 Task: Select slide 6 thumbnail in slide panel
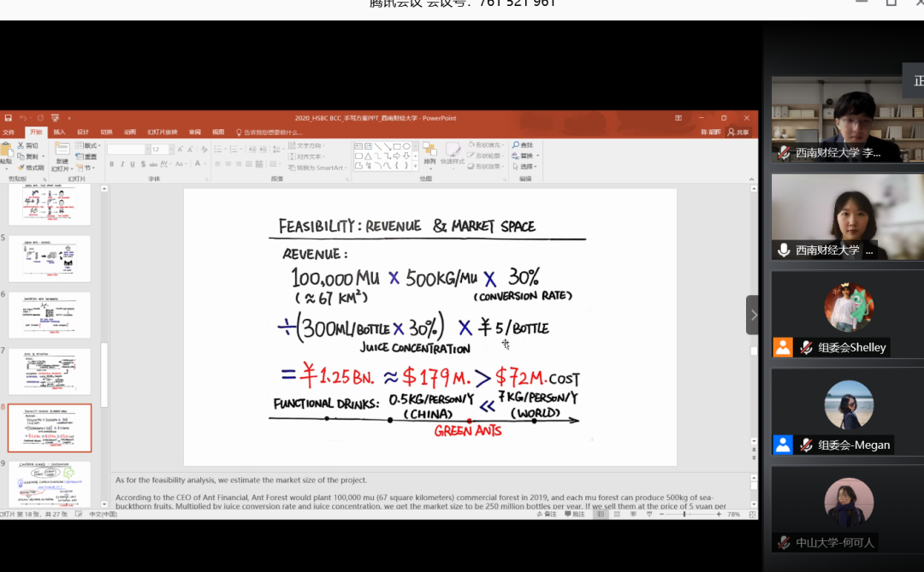[50, 315]
